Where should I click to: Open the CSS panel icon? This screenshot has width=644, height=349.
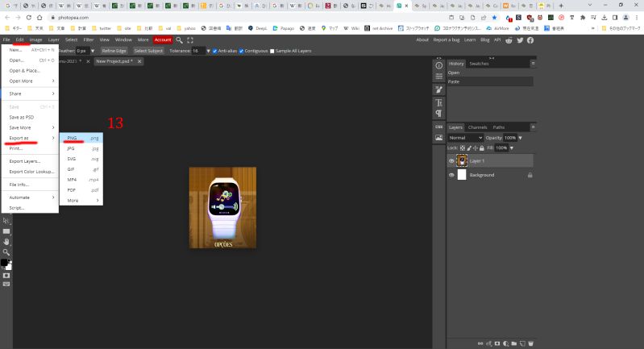[x=438, y=127]
